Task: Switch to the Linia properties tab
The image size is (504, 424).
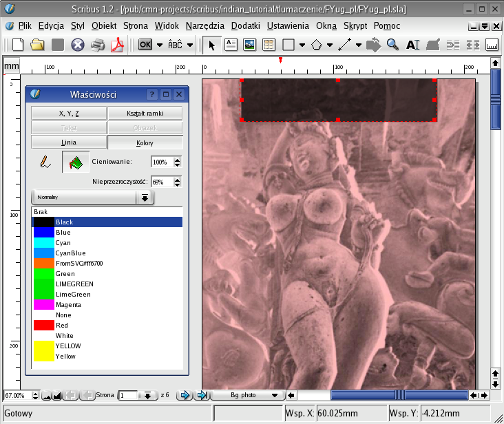Action: 69,142
